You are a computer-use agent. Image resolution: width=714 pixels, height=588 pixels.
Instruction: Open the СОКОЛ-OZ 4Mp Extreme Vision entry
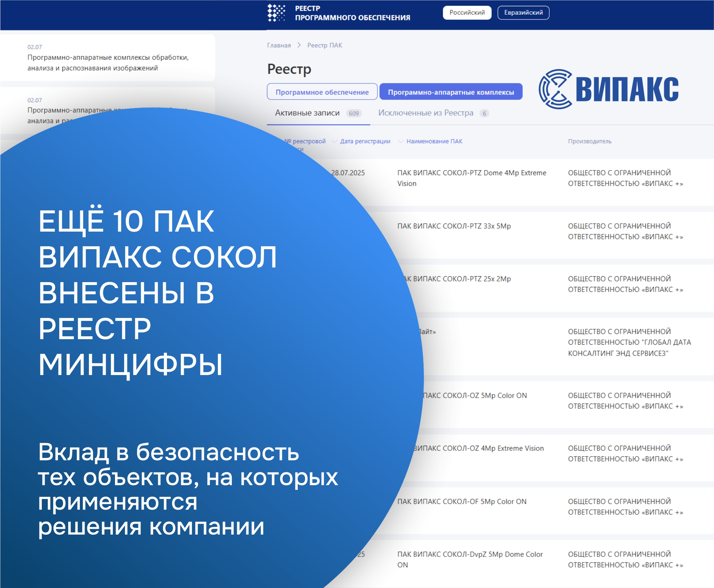point(479,448)
